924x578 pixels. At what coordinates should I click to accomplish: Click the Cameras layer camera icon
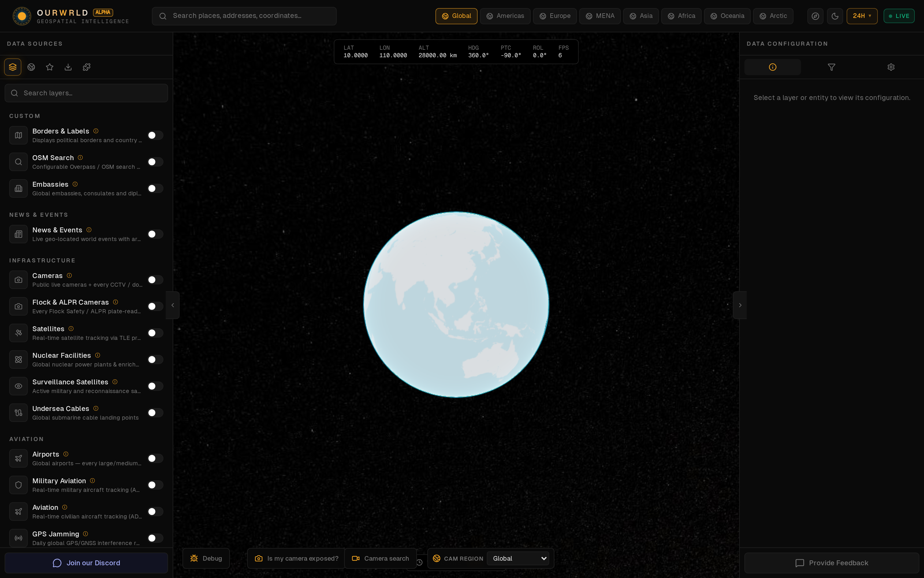18,280
